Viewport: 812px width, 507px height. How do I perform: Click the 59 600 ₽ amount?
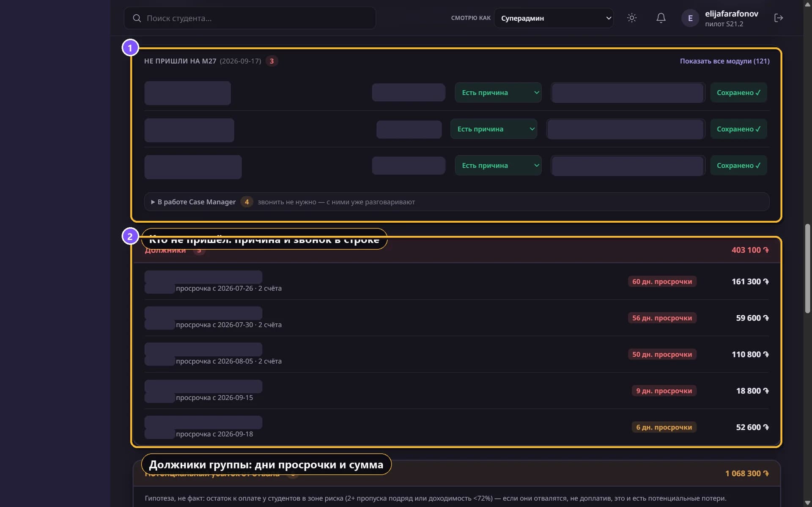coord(752,318)
